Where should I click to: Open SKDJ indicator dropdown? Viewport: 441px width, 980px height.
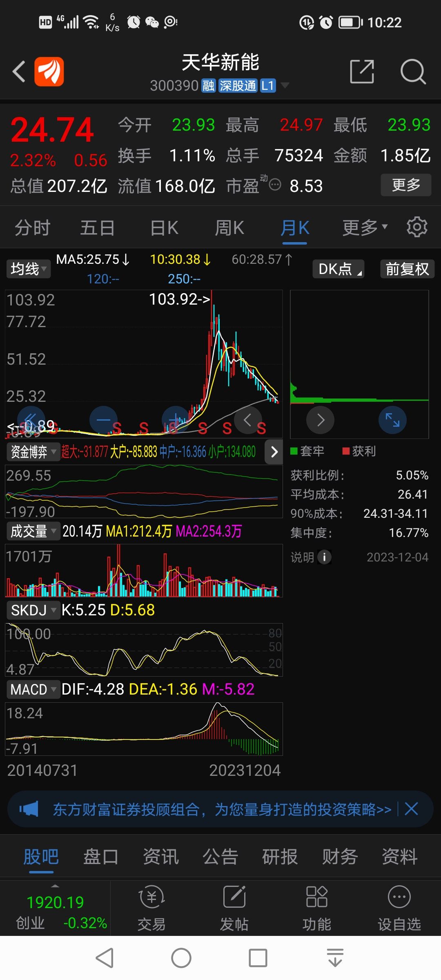(x=33, y=610)
